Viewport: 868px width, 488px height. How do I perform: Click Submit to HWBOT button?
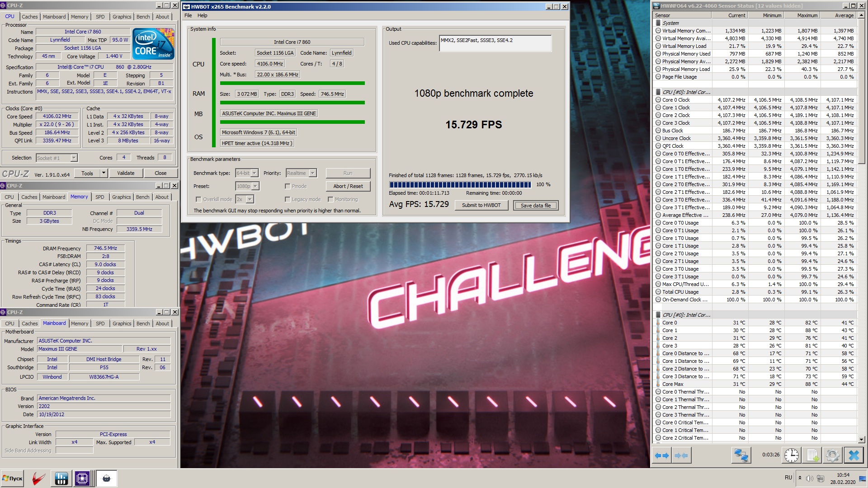(481, 205)
